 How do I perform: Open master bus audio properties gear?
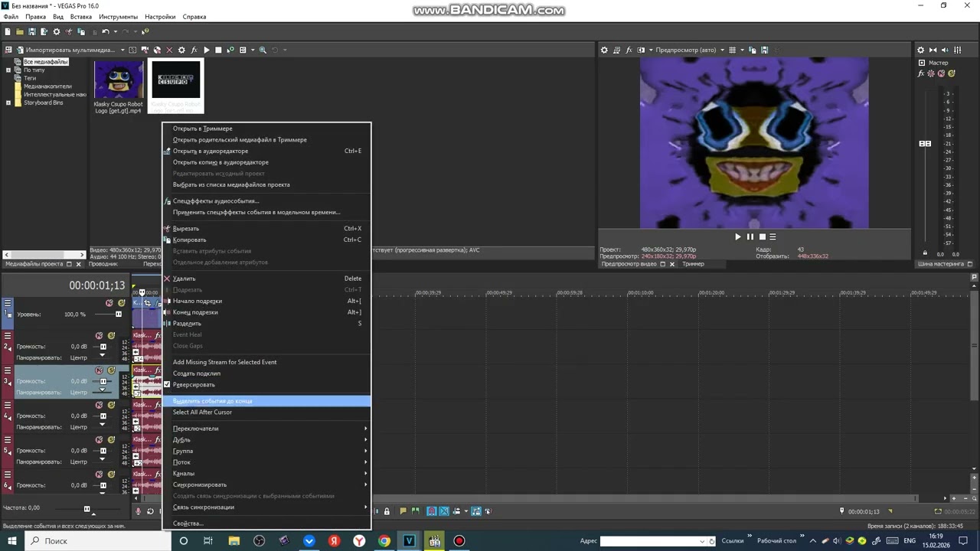[921, 50]
